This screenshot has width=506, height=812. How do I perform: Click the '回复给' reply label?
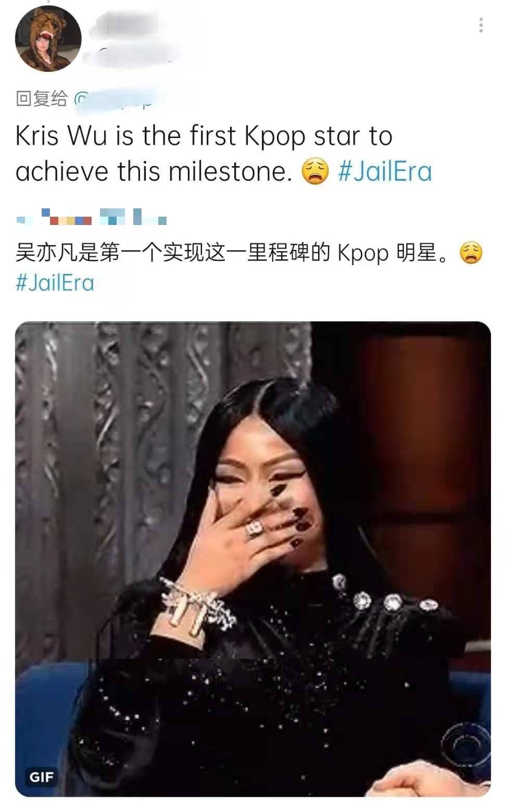[x=42, y=98]
